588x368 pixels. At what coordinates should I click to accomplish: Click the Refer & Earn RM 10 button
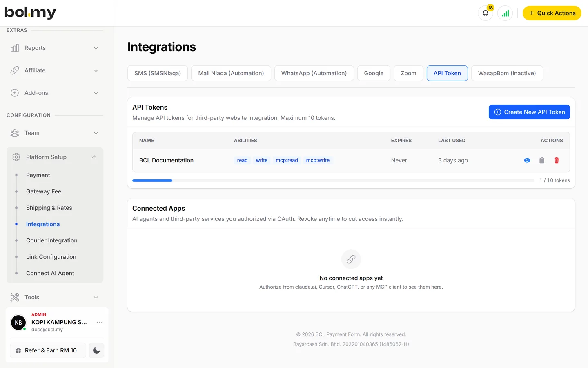tap(48, 350)
